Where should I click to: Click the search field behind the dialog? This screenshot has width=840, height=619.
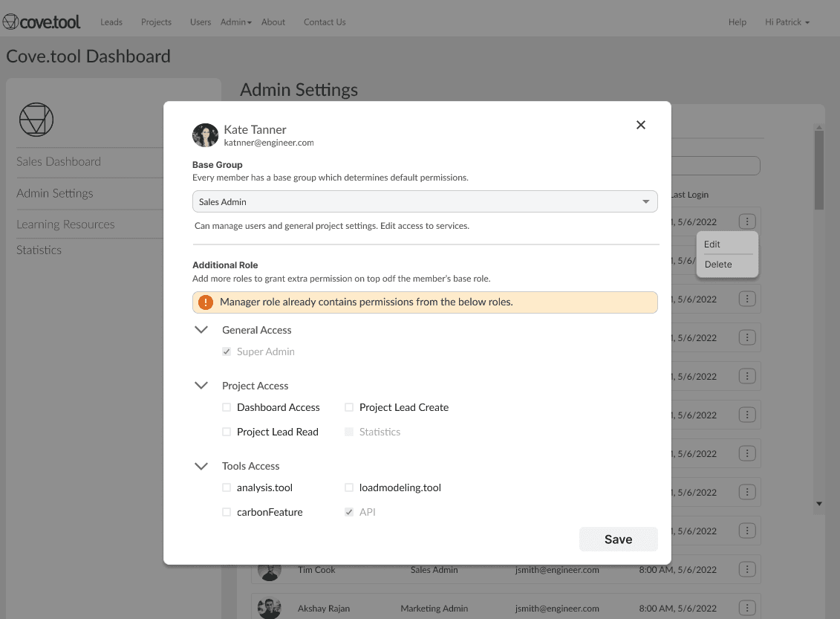[715, 166]
